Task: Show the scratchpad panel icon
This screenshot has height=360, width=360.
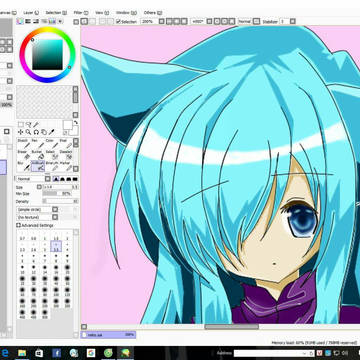Action: pyautogui.click(x=60, y=21)
